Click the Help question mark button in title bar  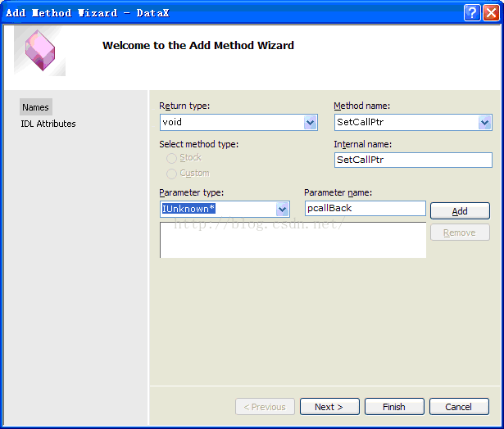(x=472, y=13)
